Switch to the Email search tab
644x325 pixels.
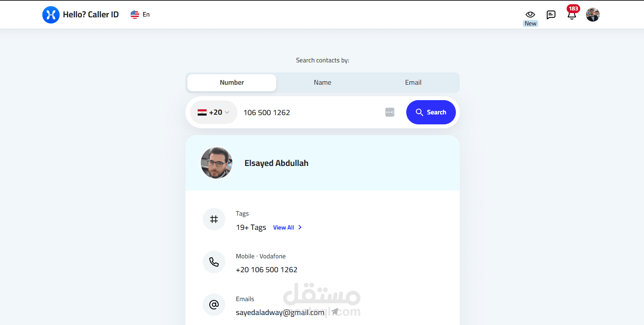(x=413, y=82)
